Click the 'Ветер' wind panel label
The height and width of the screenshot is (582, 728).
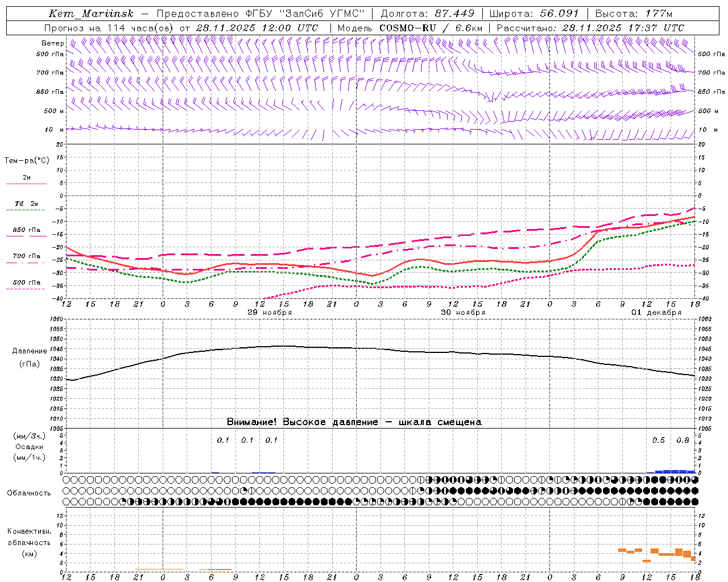click(53, 43)
